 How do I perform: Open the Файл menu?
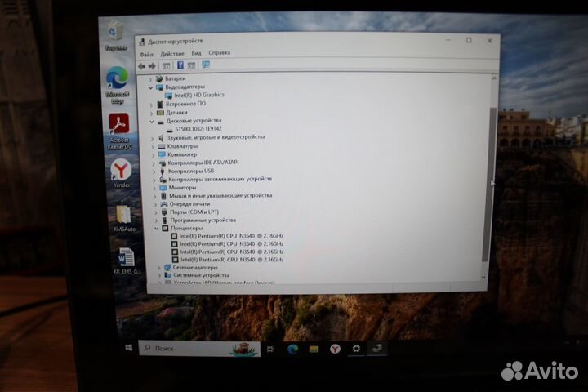(x=146, y=55)
